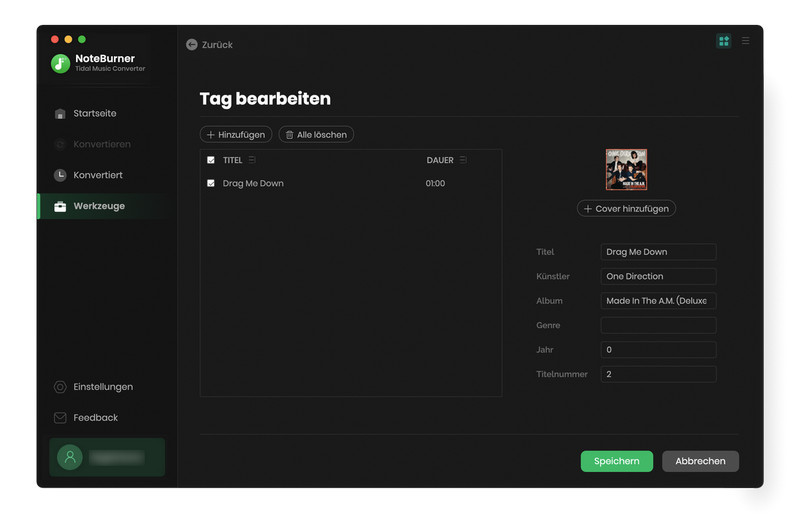Click into the Künstler input field

(658, 276)
